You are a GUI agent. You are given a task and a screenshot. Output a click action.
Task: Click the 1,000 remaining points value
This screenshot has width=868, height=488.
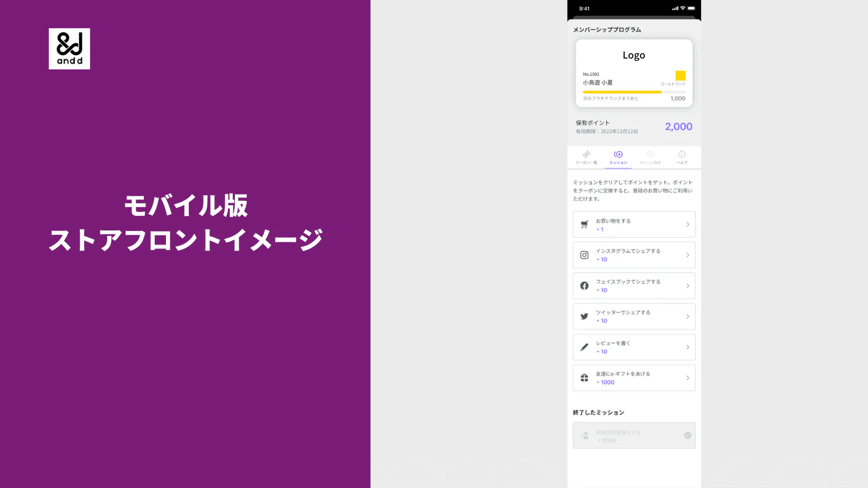(x=678, y=99)
